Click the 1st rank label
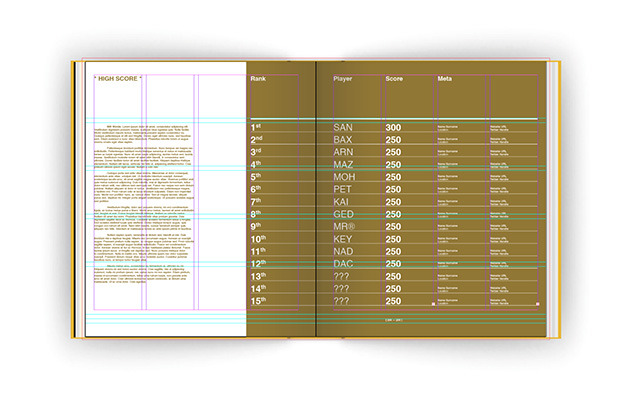 coord(256,127)
